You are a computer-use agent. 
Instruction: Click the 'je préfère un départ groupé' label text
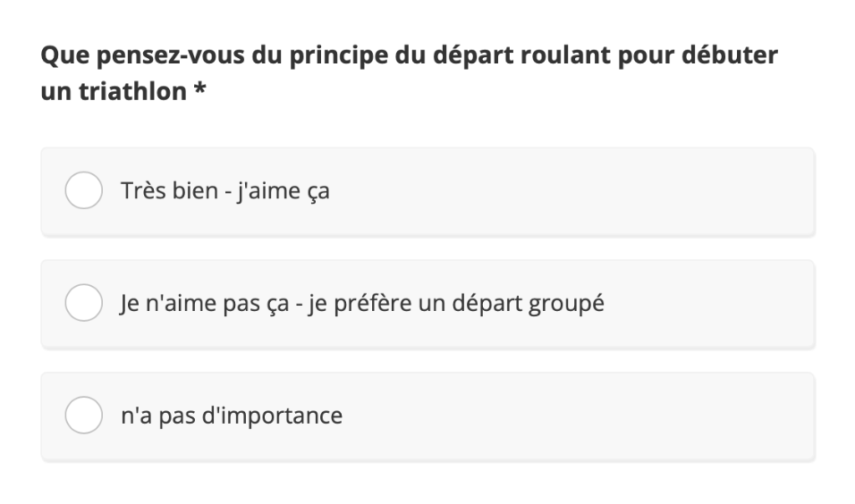click(x=456, y=304)
